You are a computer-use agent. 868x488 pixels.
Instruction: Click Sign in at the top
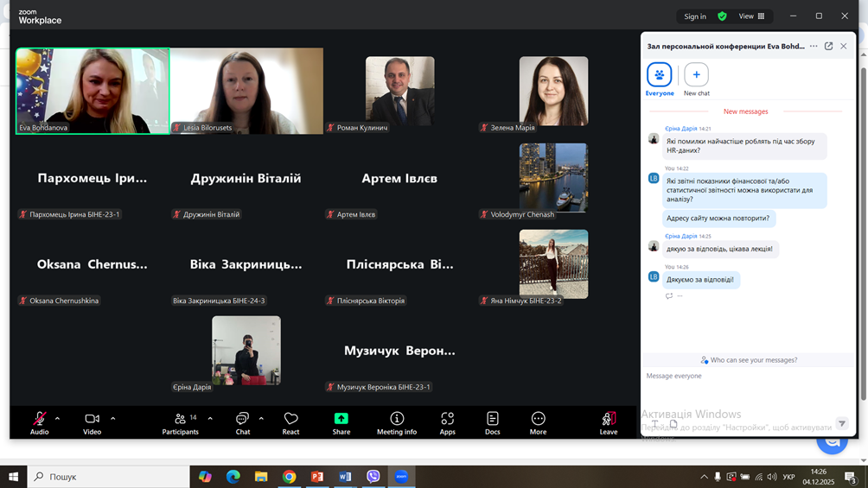tap(695, 16)
